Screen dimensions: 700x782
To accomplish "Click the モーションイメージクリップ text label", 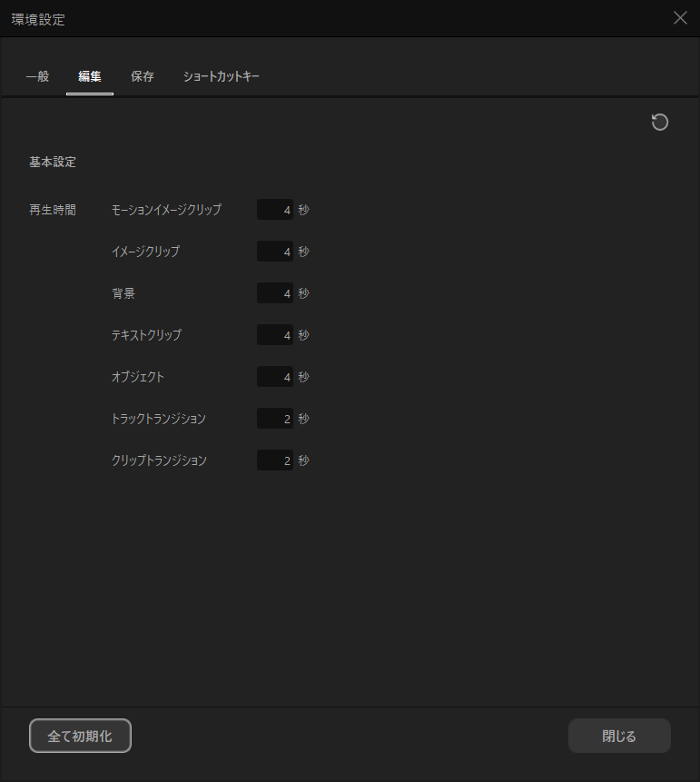I will click(x=166, y=210).
